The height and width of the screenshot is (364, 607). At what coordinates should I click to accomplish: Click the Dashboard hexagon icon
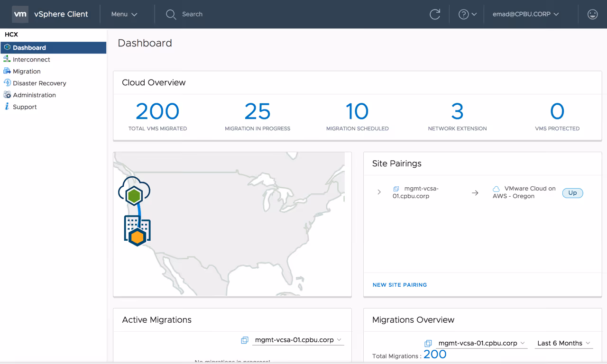[7, 47]
